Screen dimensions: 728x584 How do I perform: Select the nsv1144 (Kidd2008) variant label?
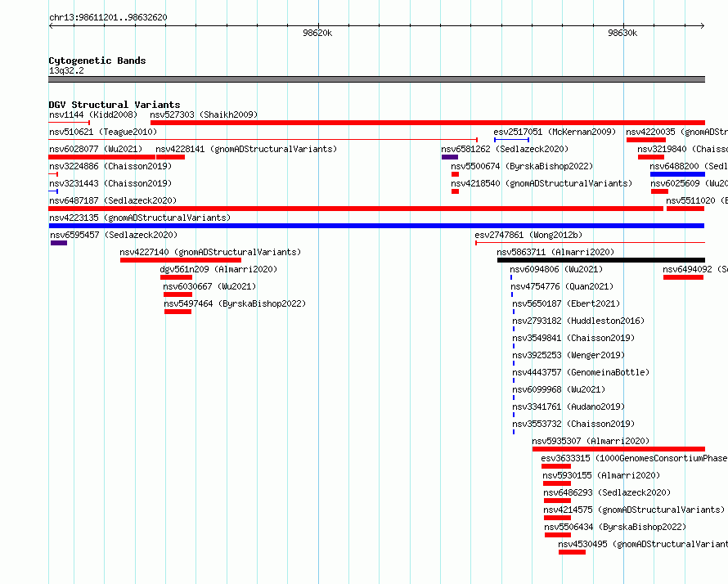click(x=93, y=115)
